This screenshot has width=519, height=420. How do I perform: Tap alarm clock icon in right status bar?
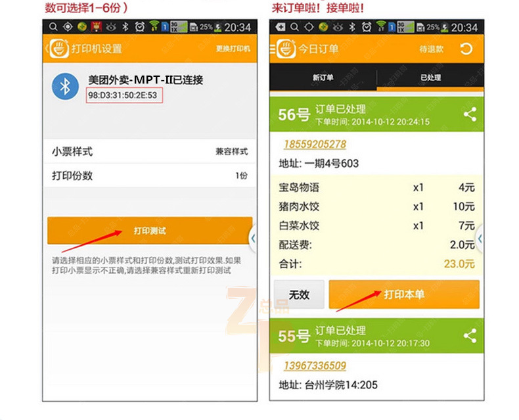coord(367,27)
